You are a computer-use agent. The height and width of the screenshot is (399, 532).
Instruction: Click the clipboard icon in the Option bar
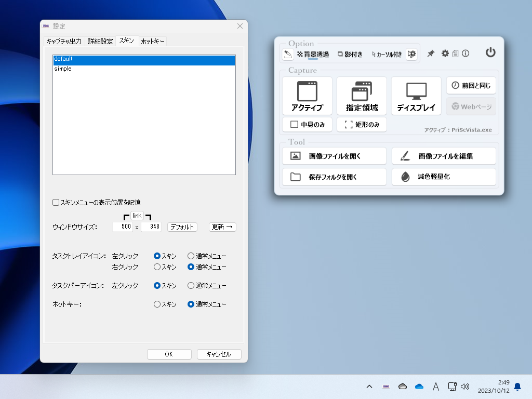point(455,53)
